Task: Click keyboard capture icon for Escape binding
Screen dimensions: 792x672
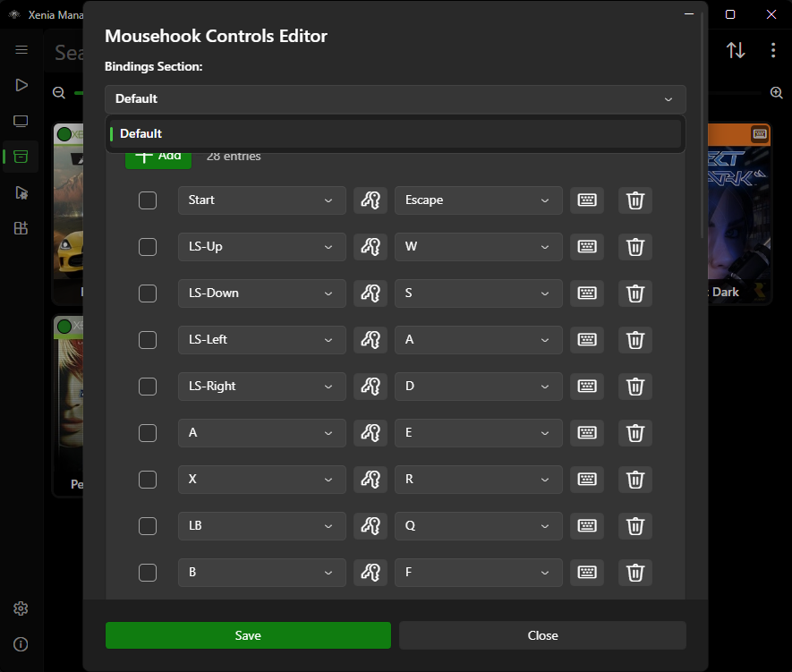Action: [587, 200]
